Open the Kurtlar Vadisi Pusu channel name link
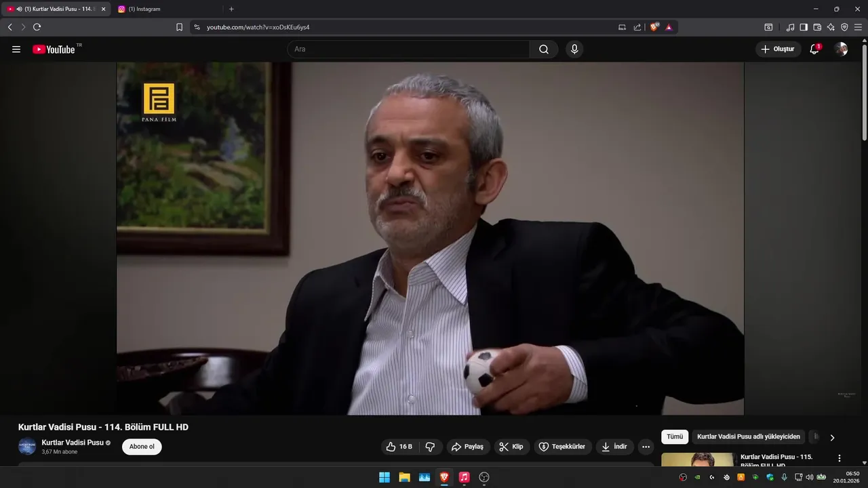The width and height of the screenshot is (868, 488). point(73,443)
